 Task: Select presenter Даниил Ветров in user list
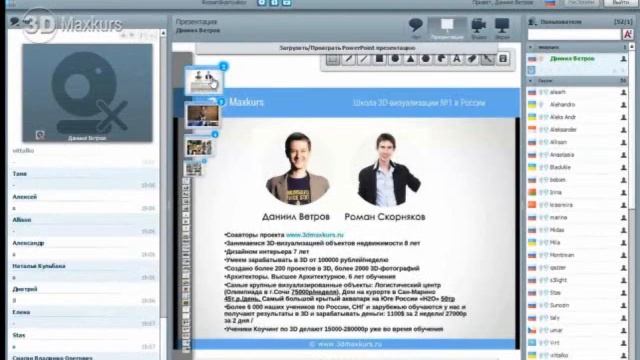578,59
